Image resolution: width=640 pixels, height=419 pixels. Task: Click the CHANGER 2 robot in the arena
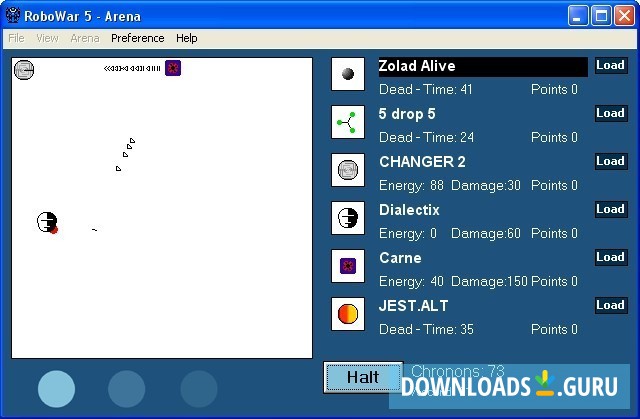point(24,70)
